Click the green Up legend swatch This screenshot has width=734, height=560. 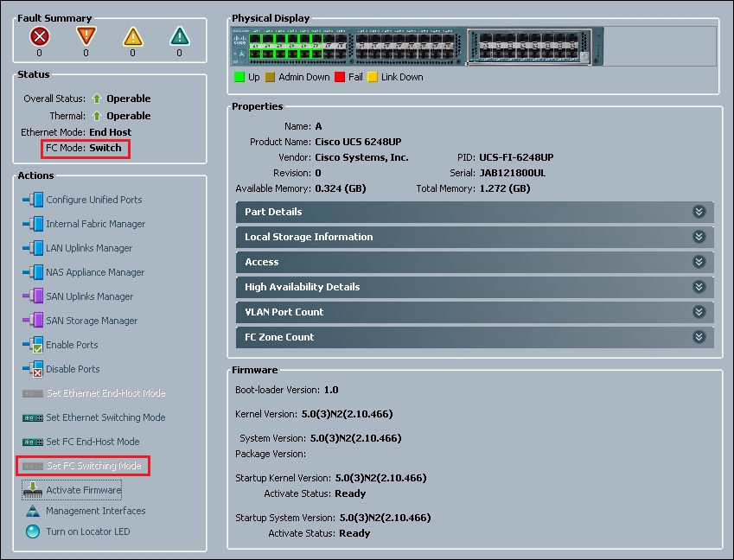click(239, 77)
